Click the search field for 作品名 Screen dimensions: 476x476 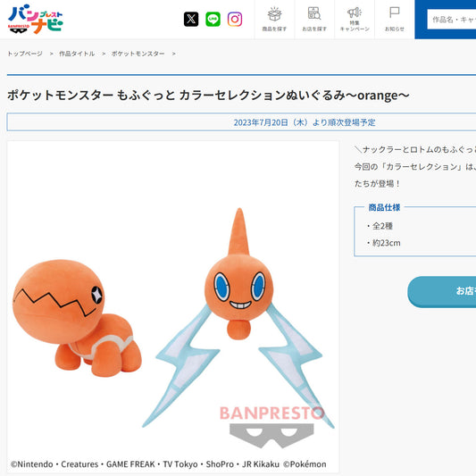tap(451, 20)
